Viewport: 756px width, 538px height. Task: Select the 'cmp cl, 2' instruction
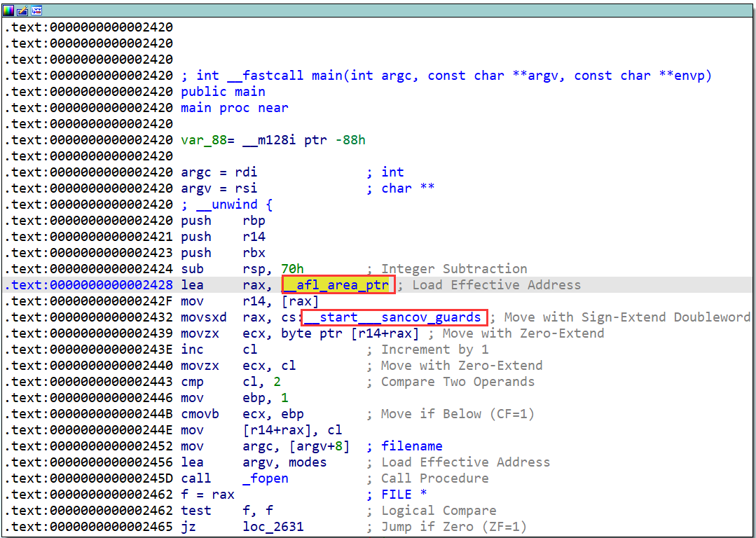point(231,382)
